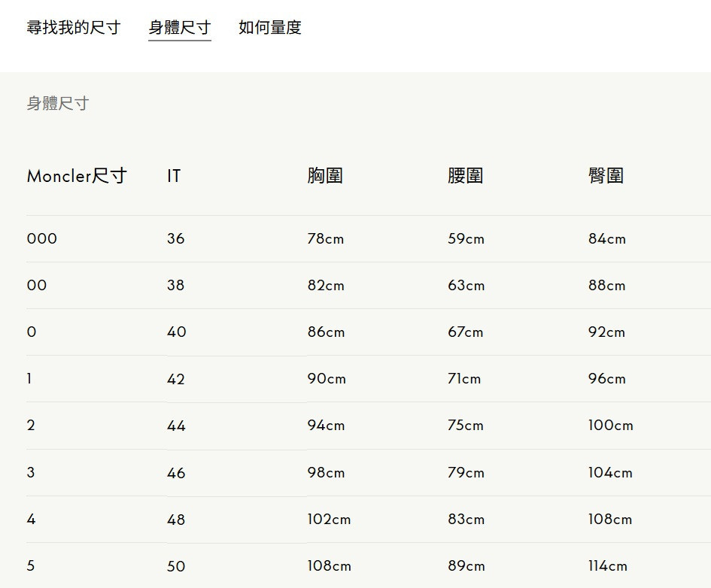
Task: Select the IT 50 cell
Action: [176, 566]
